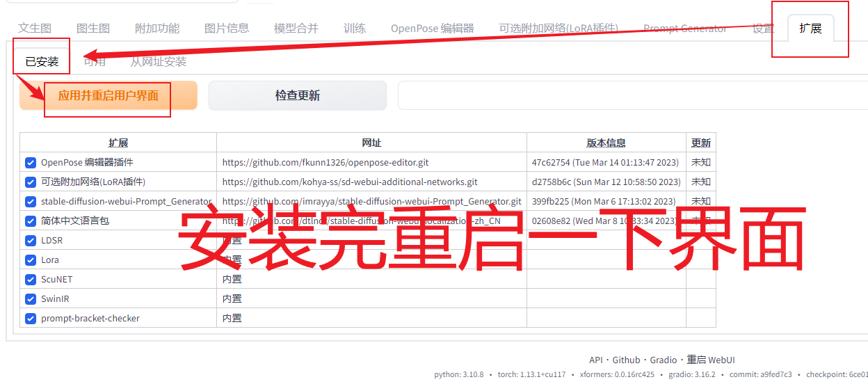Click 重启 WebUI footer link
This screenshot has width=868, height=391.
[711, 360]
